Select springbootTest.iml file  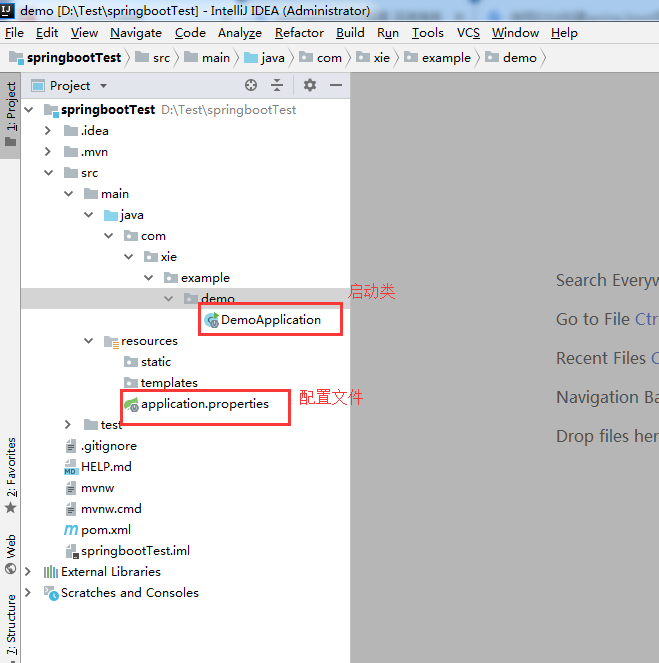(x=135, y=551)
